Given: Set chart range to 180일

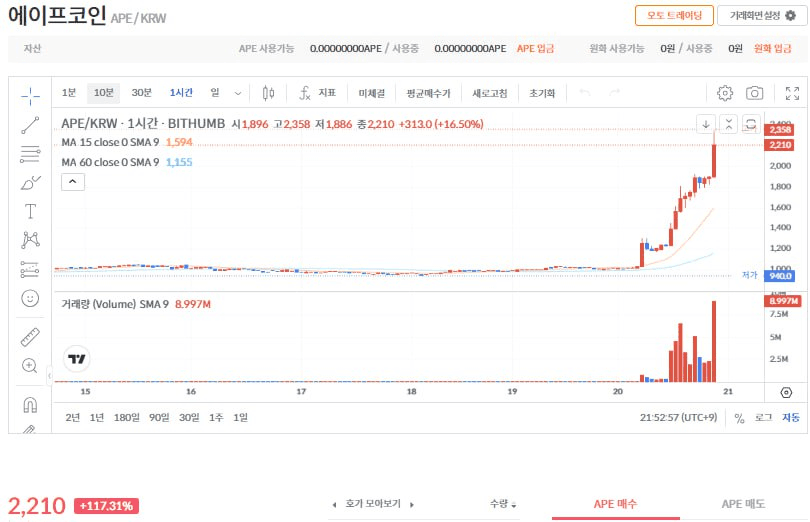Looking at the screenshot, I should pyautogui.click(x=127, y=417).
